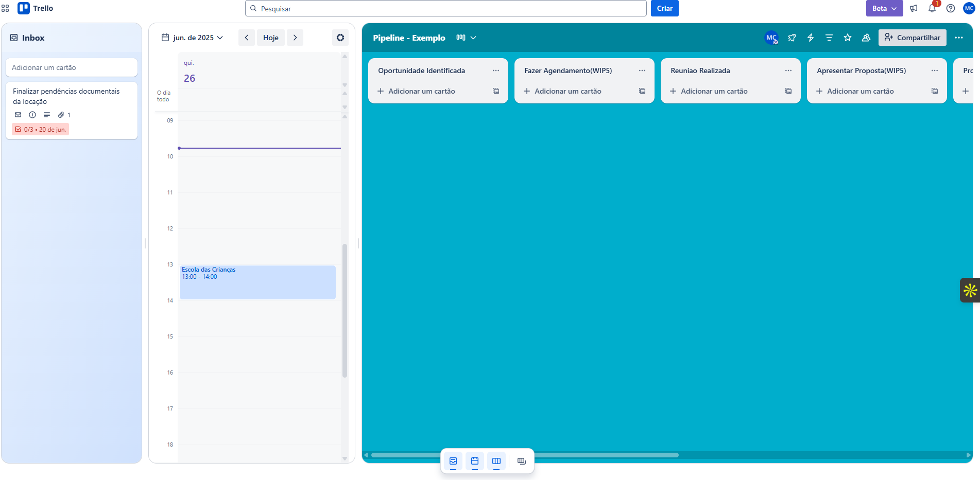Open Apresentar Proposta(WIP5) list actions menu

[x=935, y=70]
